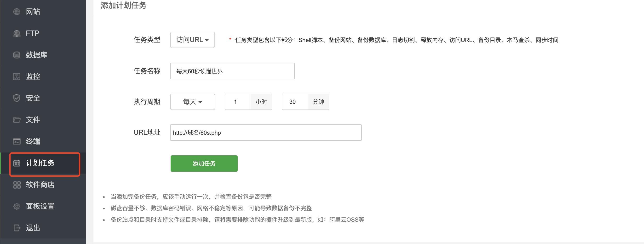Screen dimensions: 644x244
Task: Click the minute input showing 30
Action: click(294, 102)
